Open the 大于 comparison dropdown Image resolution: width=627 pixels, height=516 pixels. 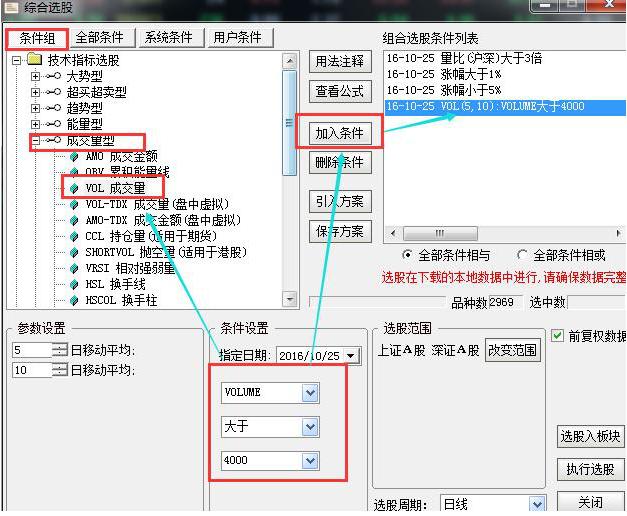coord(310,426)
